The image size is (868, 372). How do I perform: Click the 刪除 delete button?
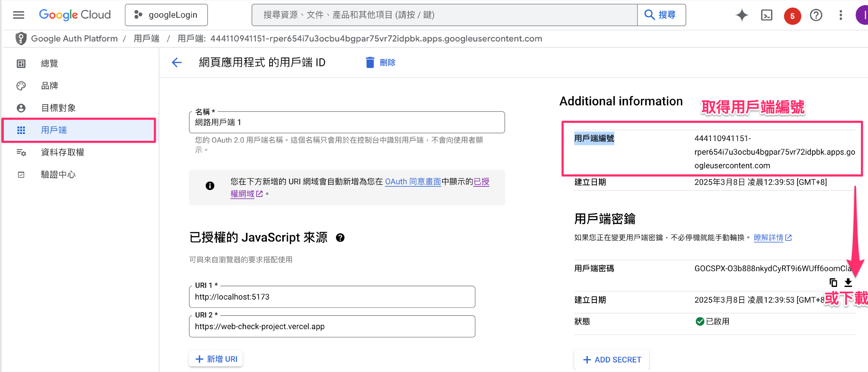(x=381, y=63)
